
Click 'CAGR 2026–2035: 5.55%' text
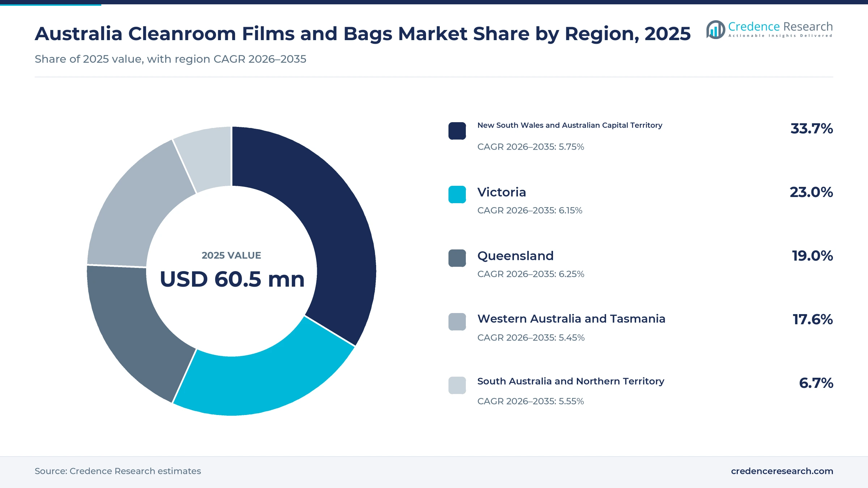[x=531, y=401]
